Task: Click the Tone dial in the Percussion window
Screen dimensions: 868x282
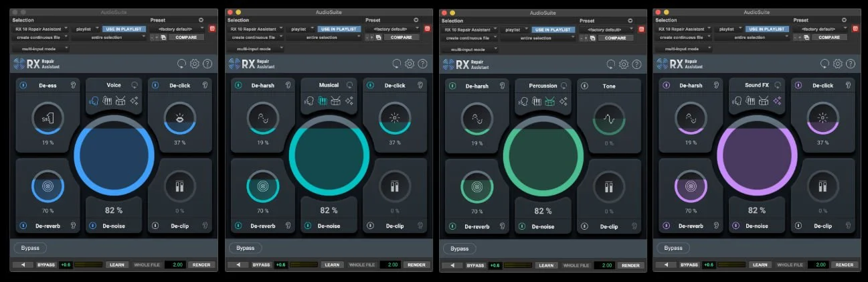Action: point(609,119)
